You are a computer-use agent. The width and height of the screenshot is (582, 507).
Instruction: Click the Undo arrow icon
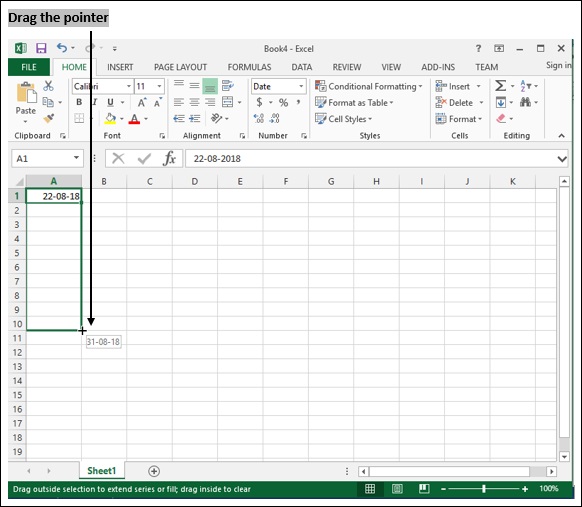62,48
